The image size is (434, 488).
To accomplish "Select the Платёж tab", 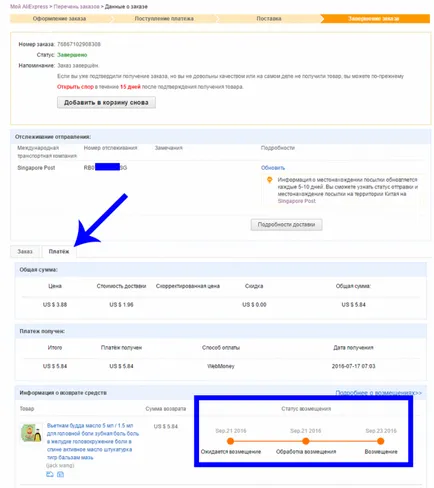I will (59, 251).
